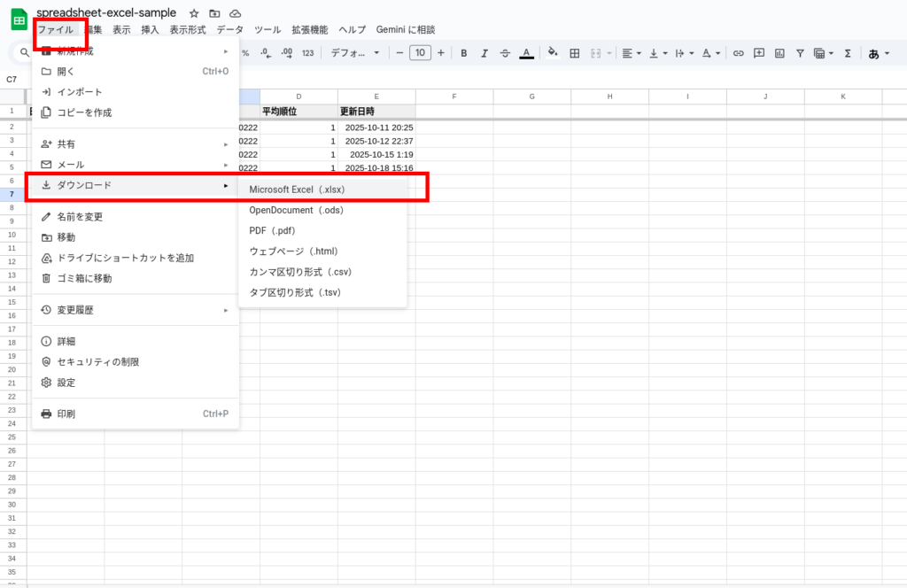Open the borders tool

click(x=574, y=53)
